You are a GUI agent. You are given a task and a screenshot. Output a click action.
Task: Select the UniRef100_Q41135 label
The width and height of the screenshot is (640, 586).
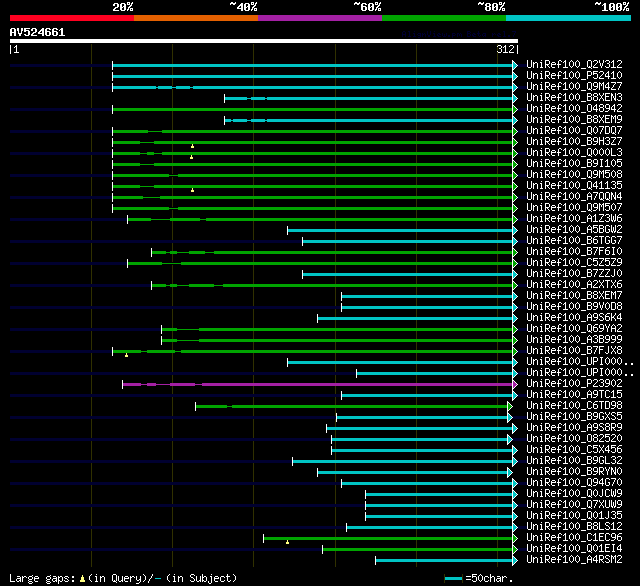574,185
